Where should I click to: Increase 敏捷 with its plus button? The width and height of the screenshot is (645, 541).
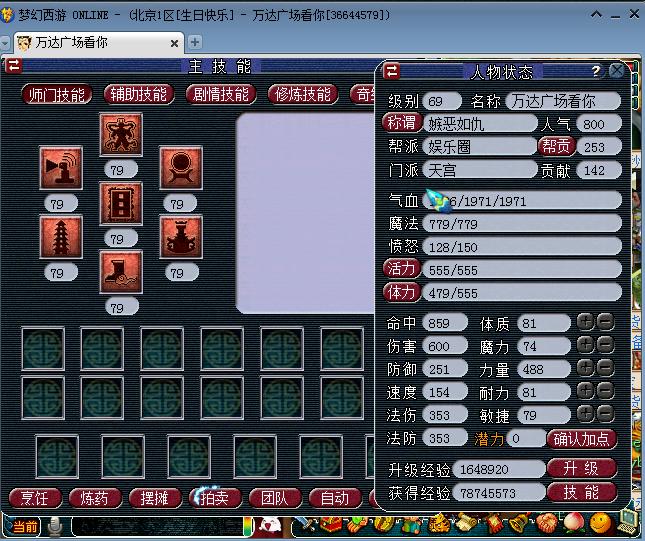coord(585,414)
